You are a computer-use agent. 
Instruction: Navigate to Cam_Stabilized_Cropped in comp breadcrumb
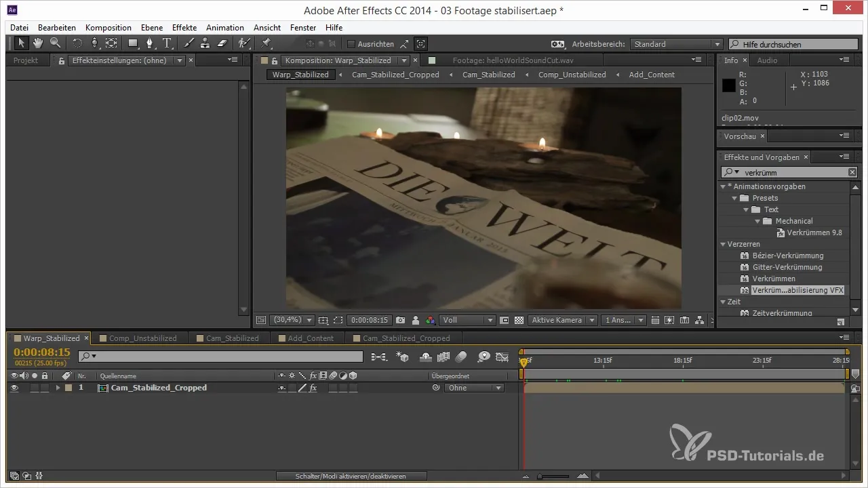pos(395,75)
